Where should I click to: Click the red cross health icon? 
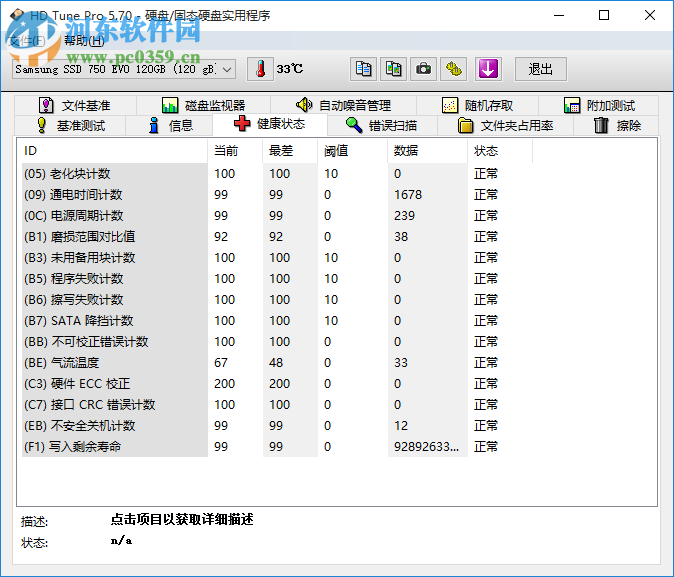point(242,124)
